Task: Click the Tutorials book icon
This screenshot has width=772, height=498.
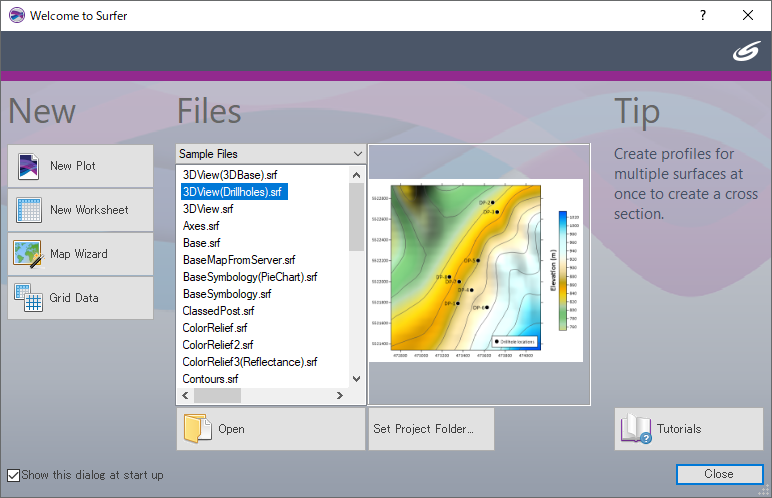Action: click(636, 429)
